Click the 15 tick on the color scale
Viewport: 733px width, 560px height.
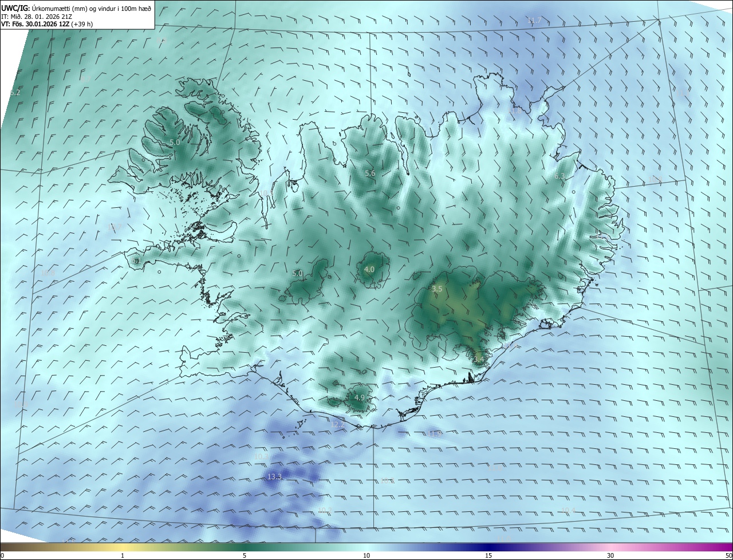click(488, 555)
